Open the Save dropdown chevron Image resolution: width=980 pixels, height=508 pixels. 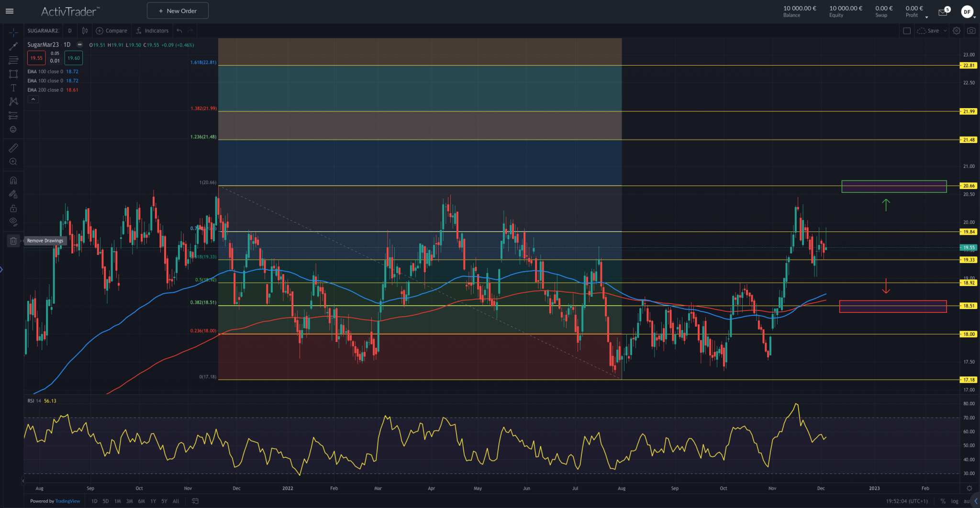pyautogui.click(x=945, y=30)
